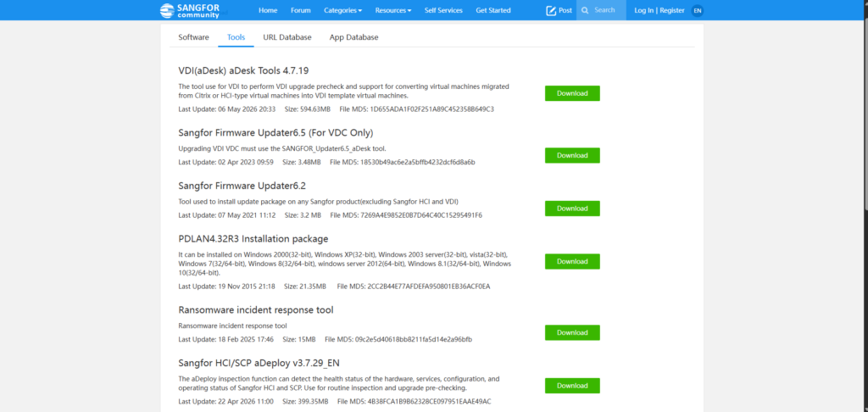Click the Register link

[672, 10]
